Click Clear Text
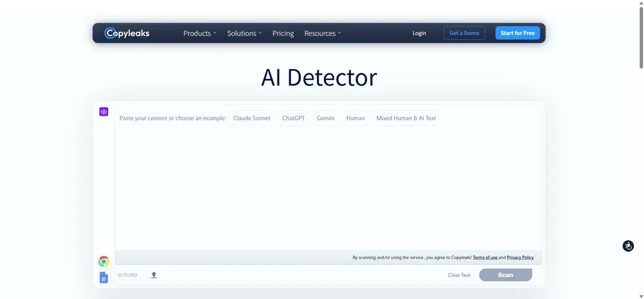The height and width of the screenshot is (299, 644). [459, 275]
